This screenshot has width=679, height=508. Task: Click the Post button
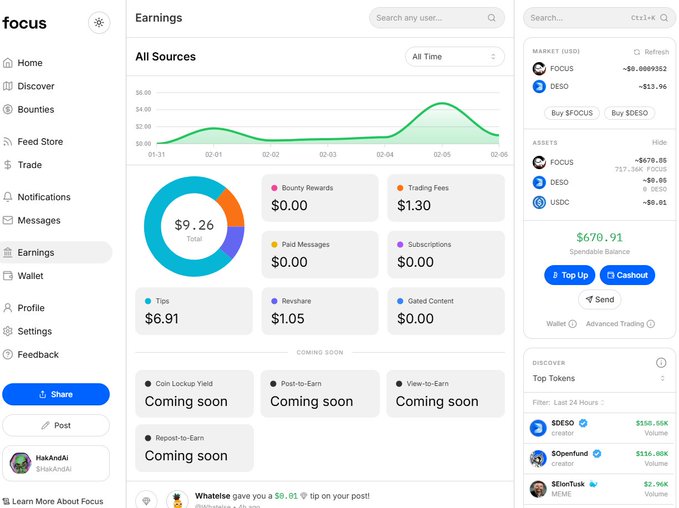(x=56, y=425)
